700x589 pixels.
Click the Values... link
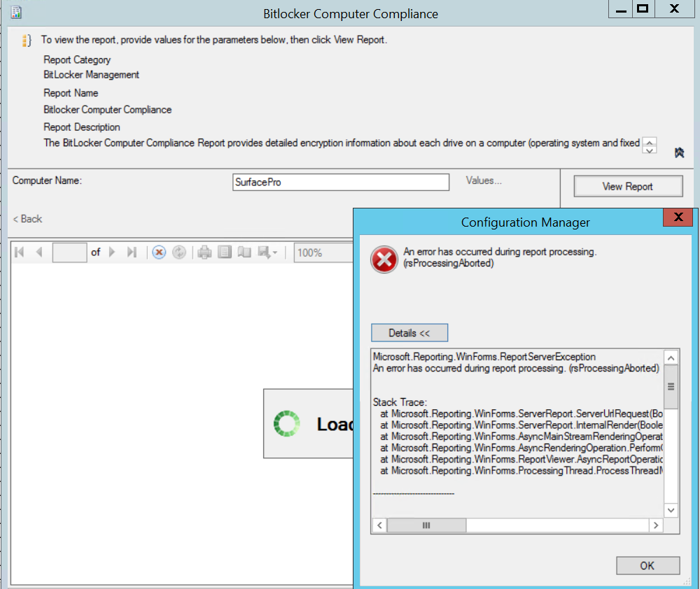484,180
